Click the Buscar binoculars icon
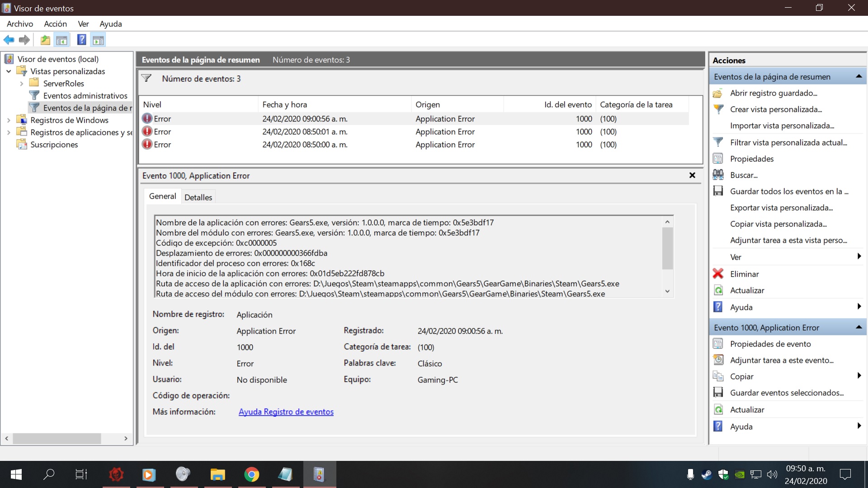 (718, 175)
